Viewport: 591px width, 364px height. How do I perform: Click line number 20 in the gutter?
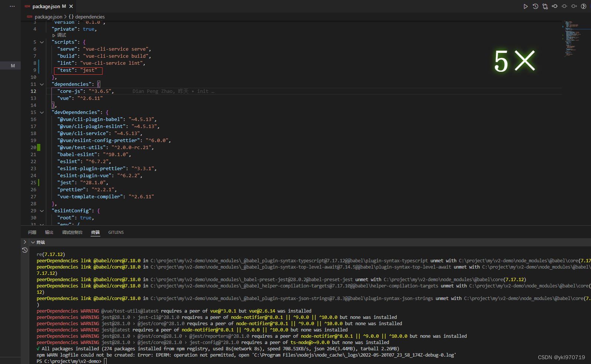coord(33,148)
